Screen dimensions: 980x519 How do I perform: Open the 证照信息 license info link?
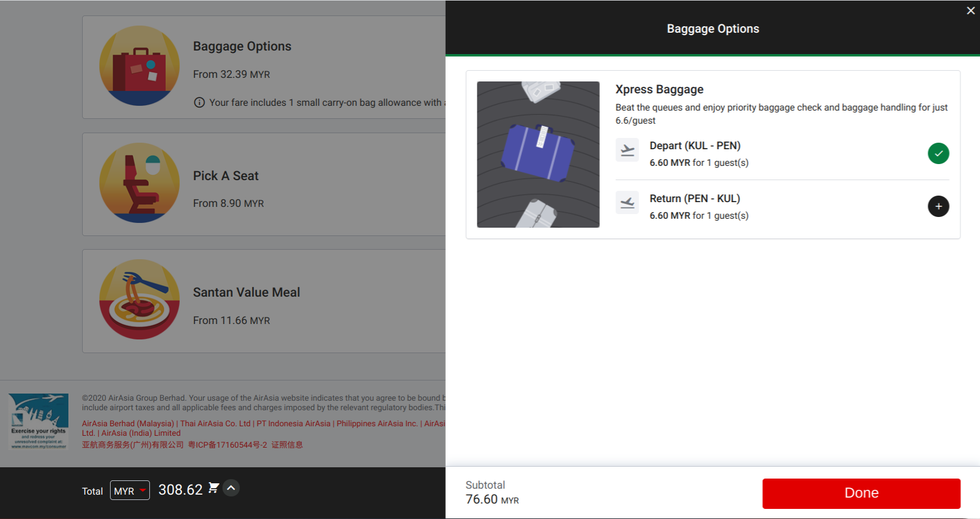click(287, 445)
